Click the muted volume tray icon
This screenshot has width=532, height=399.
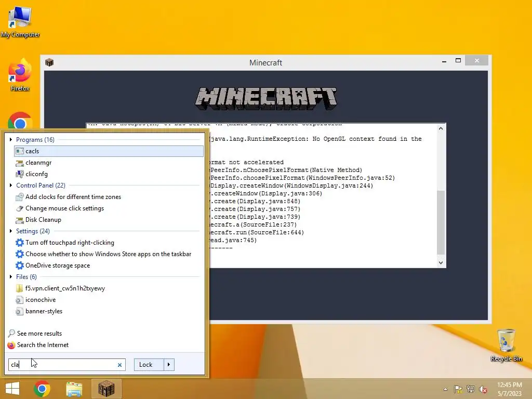(x=483, y=389)
